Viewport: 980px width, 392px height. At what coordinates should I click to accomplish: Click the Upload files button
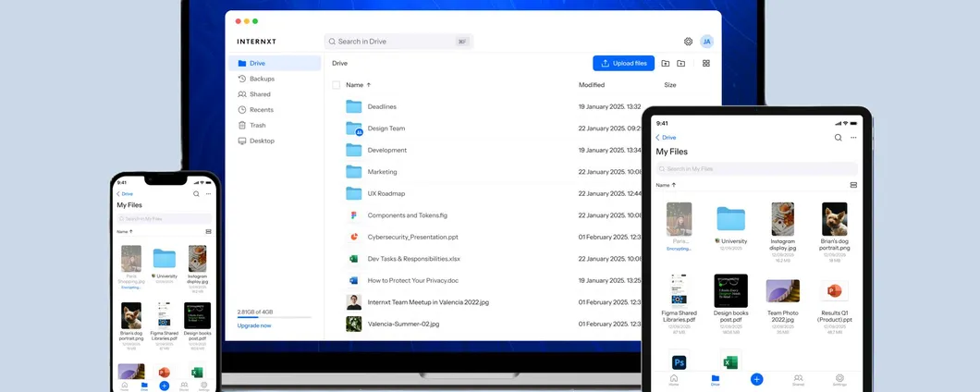coord(624,63)
